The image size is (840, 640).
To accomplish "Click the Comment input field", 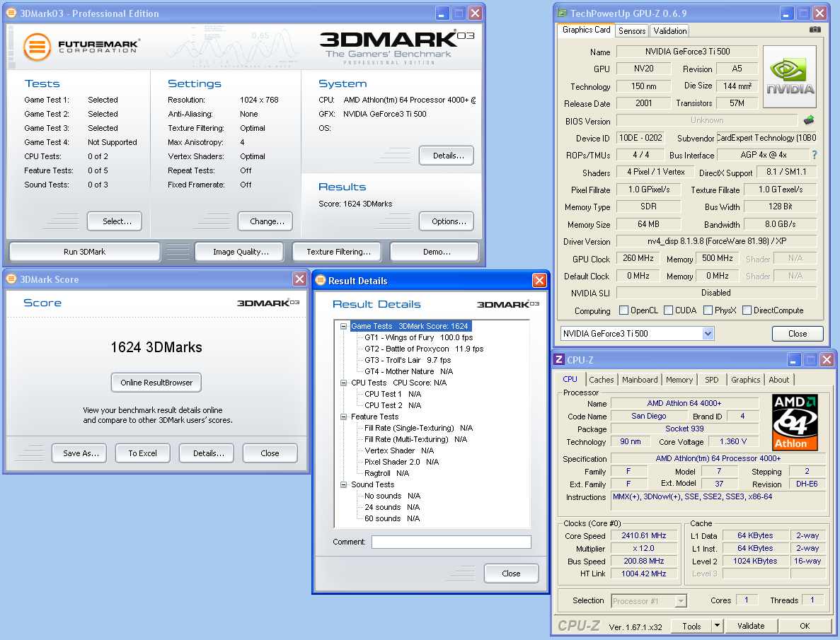I will (451, 542).
